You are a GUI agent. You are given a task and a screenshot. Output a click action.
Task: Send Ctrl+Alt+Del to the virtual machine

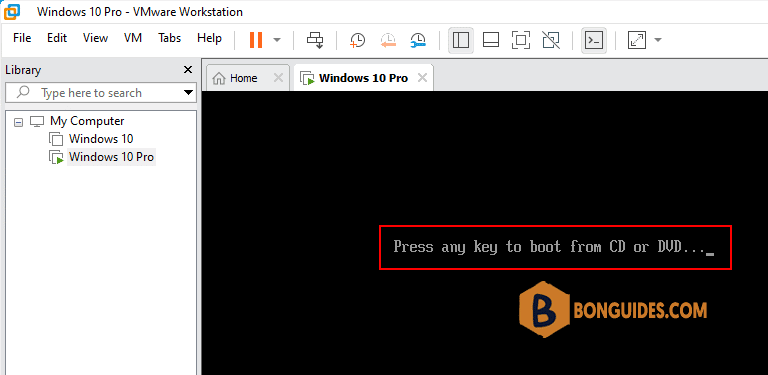tap(314, 40)
